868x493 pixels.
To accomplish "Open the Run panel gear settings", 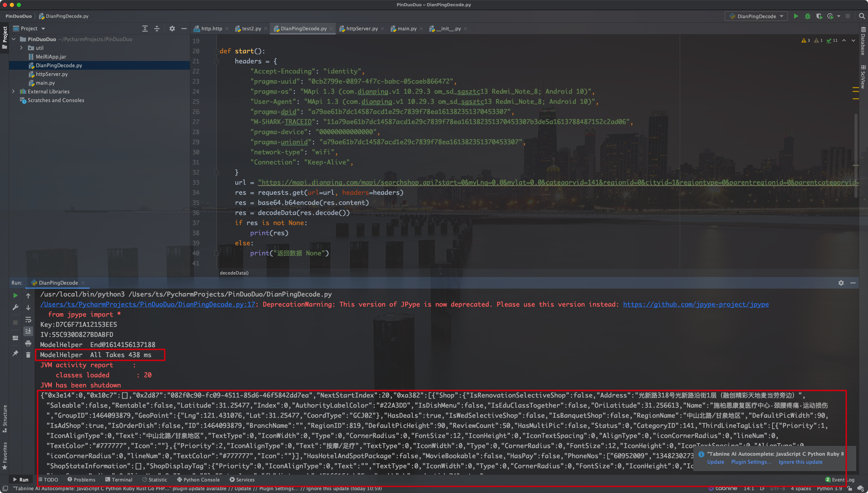I will point(841,283).
